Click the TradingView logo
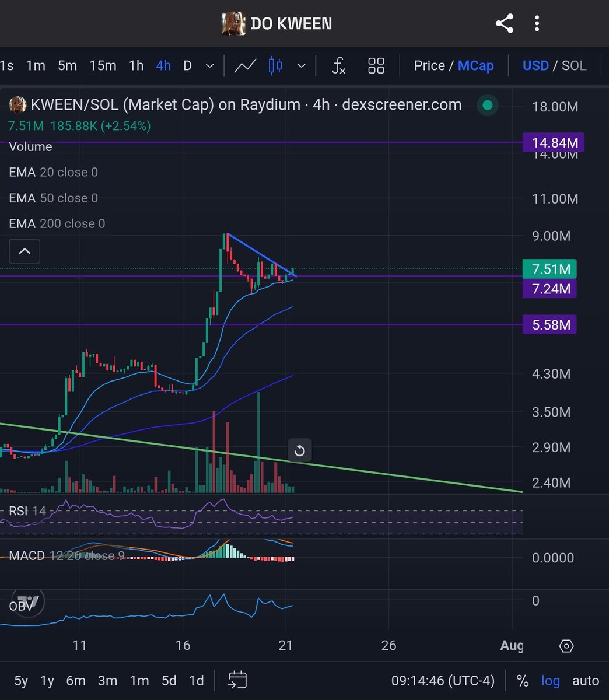The image size is (609, 700). (27, 601)
